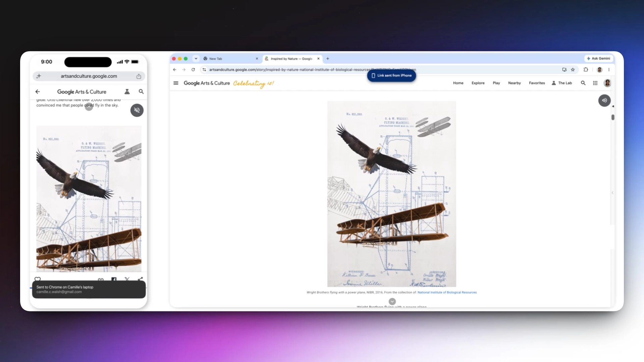Open the Extensions puzzle icon

coord(586,70)
